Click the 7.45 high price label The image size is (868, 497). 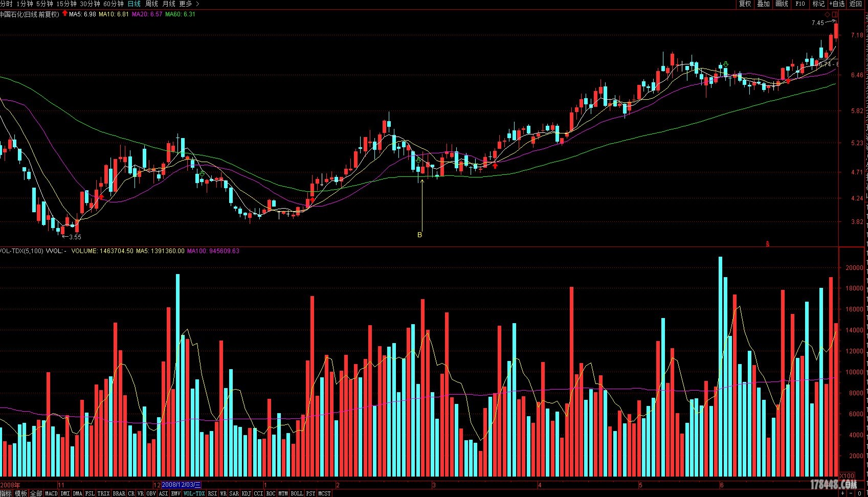tap(817, 23)
